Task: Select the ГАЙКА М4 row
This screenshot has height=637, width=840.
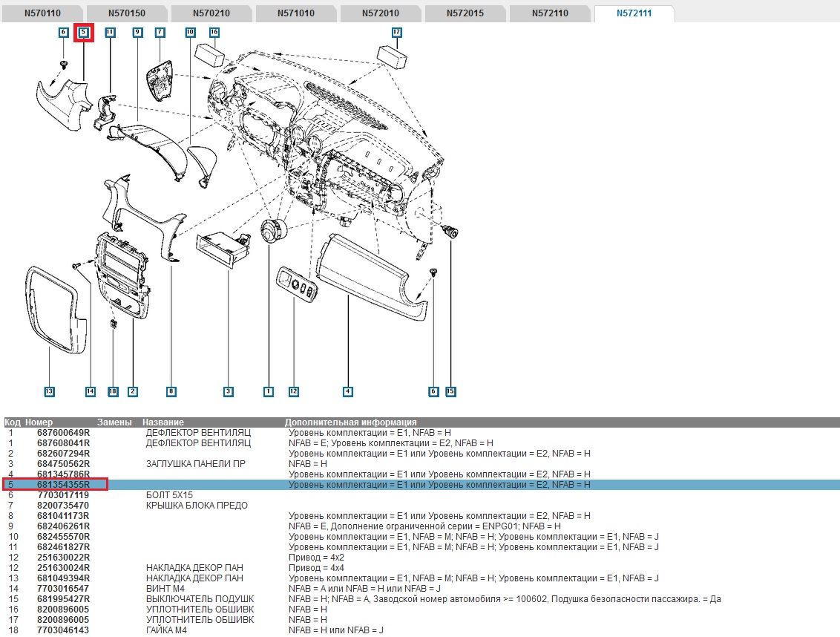Action: tap(167, 630)
